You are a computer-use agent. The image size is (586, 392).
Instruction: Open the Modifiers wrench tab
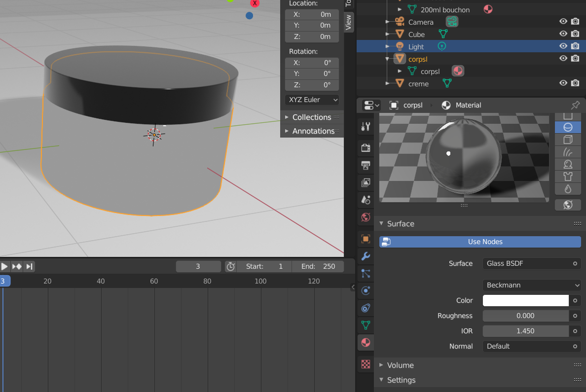coord(366,256)
